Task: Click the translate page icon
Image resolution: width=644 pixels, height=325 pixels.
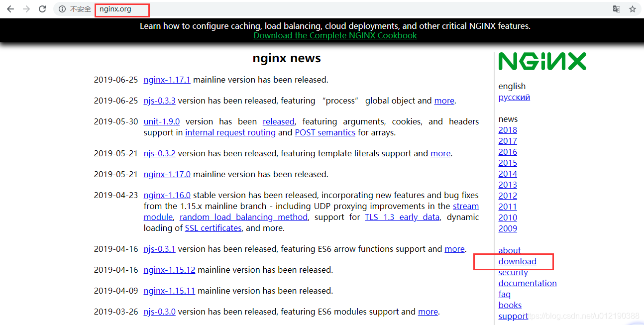Action: tap(617, 9)
